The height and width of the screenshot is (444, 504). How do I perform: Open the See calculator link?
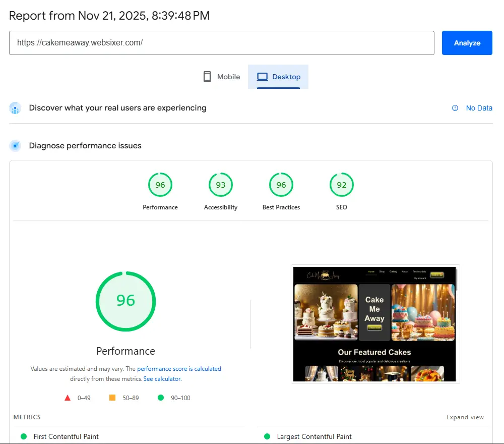coord(162,379)
